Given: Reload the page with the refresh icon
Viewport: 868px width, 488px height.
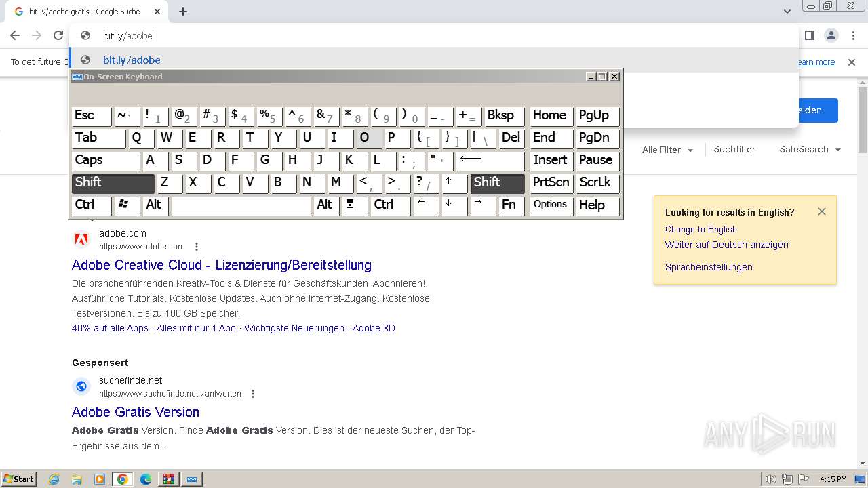Looking at the screenshot, I should (58, 35).
